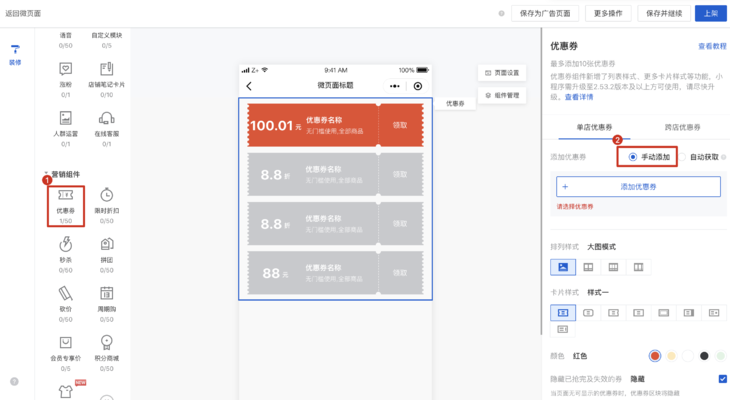Open the 组件管理 panel

(500, 95)
